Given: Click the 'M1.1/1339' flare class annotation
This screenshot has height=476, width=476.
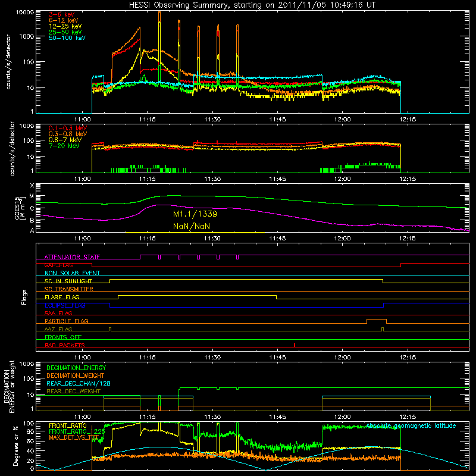Looking at the screenshot, I should click(195, 214).
